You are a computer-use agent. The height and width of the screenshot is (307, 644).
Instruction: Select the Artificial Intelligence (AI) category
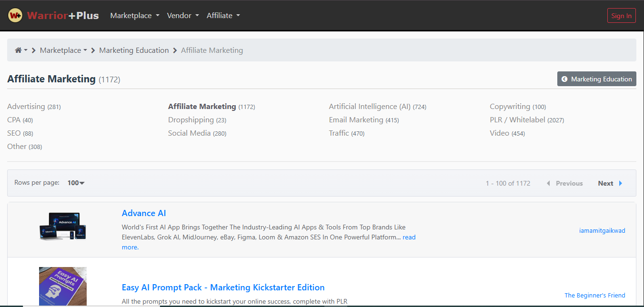coord(370,107)
